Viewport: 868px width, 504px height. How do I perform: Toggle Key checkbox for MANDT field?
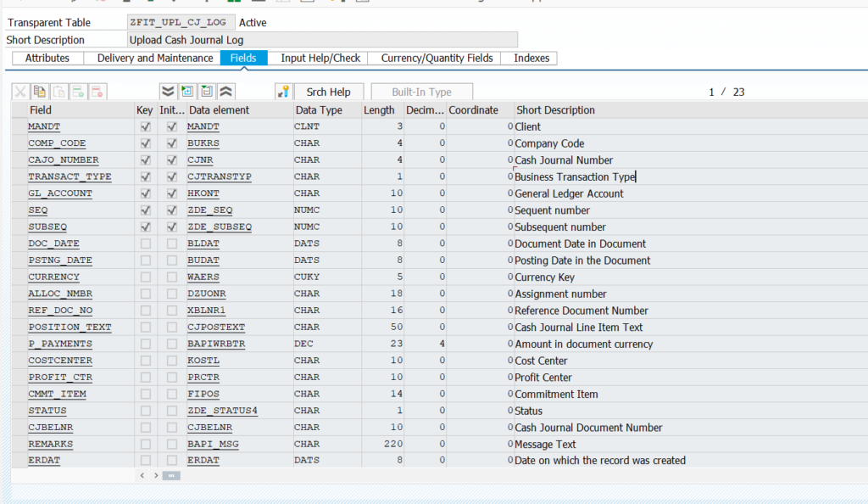click(146, 126)
